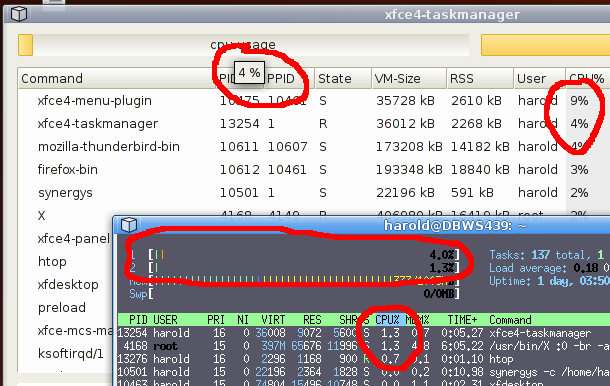Click the 9% CPU value
This screenshot has height=386, width=610.
[579, 101]
